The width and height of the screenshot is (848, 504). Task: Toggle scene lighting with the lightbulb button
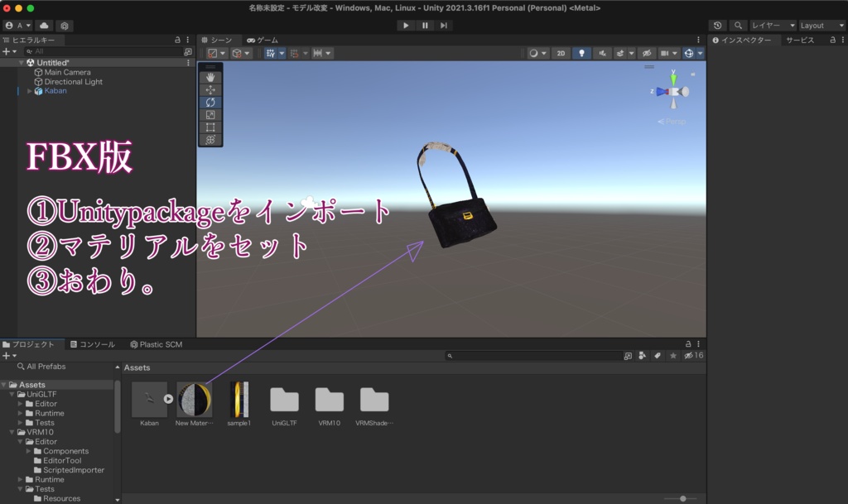(581, 53)
